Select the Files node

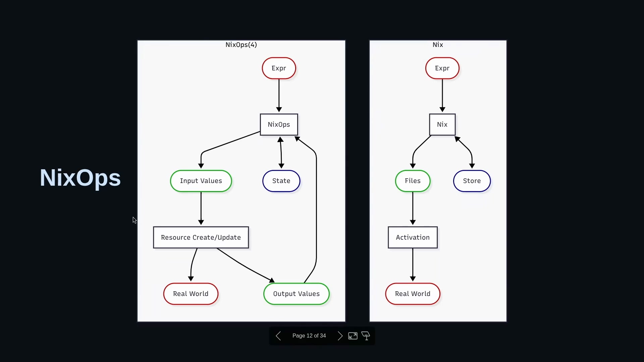pos(413,181)
